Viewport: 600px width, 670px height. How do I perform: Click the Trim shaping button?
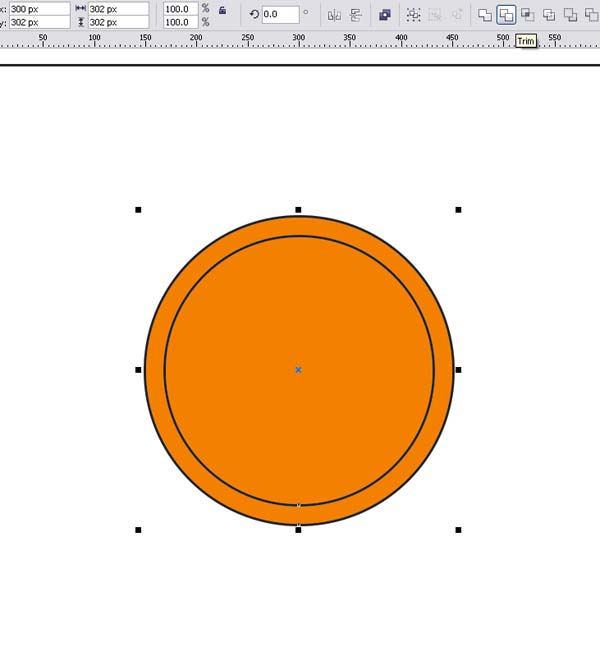[x=506, y=15]
